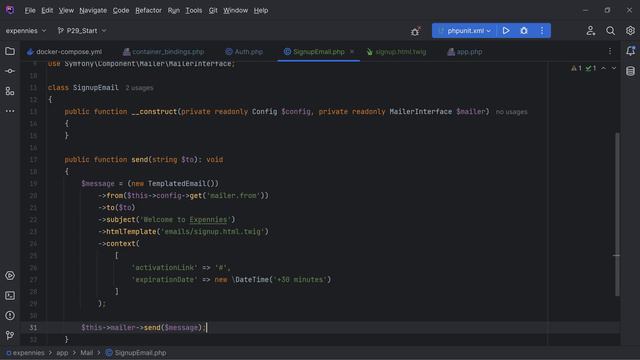
Task: Open the Notifications bell icon
Action: tap(630, 51)
